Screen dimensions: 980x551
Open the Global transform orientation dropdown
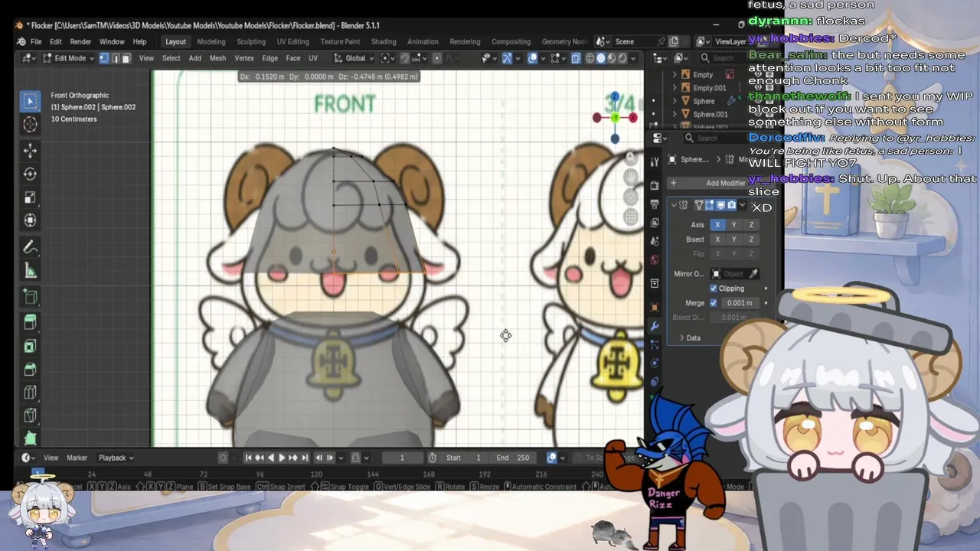tap(354, 58)
